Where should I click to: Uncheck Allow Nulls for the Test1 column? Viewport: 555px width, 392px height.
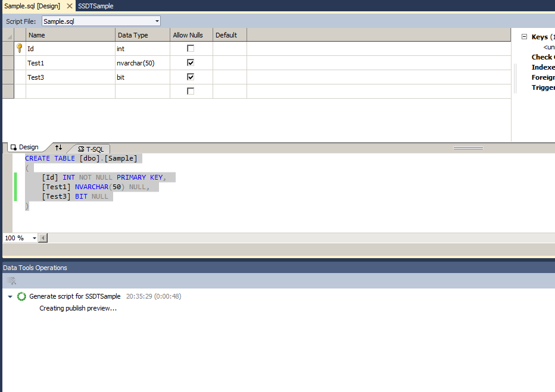coord(190,62)
